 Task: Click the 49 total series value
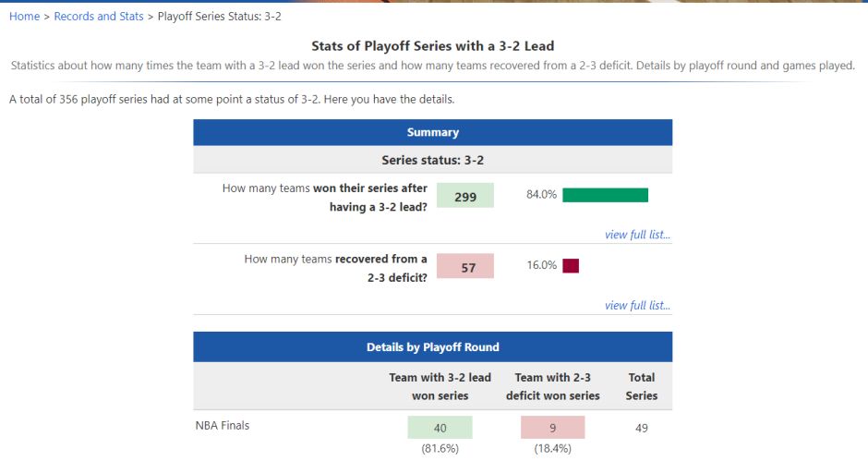pos(642,428)
